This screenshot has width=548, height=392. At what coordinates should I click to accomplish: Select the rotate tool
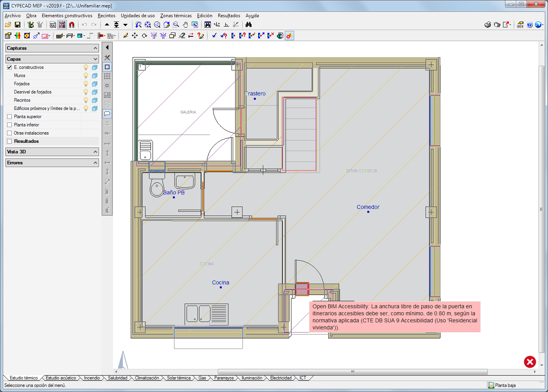[x=144, y=36]
